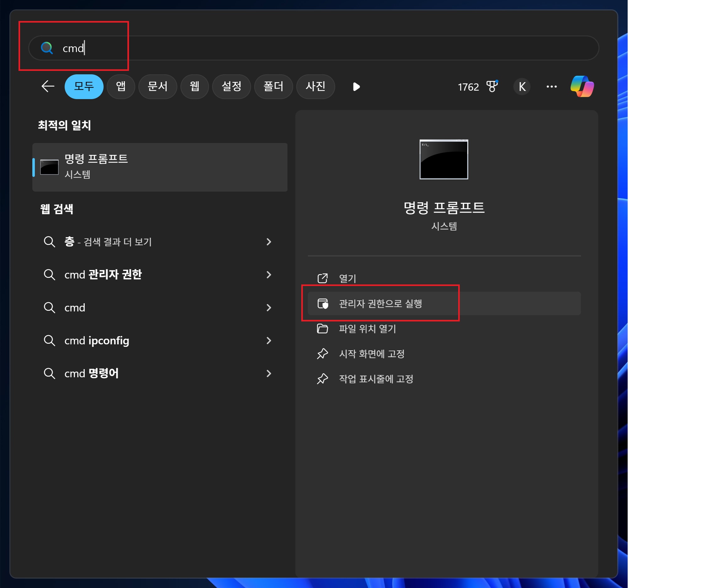Screen dimensions: 708x588
Task: Select the 명령 프롬프트 best match result
Action: click(x=160, y=167)
